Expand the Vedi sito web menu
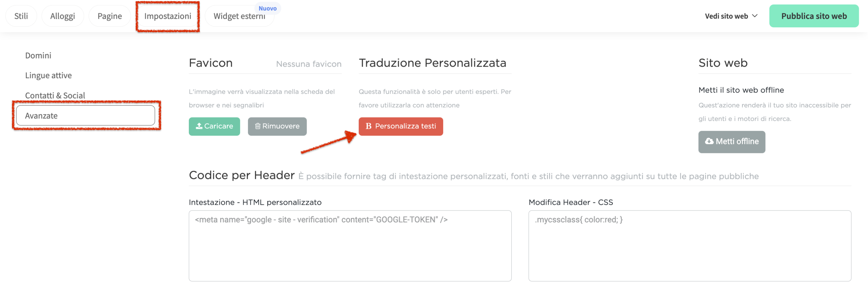 tap(731, 16)
